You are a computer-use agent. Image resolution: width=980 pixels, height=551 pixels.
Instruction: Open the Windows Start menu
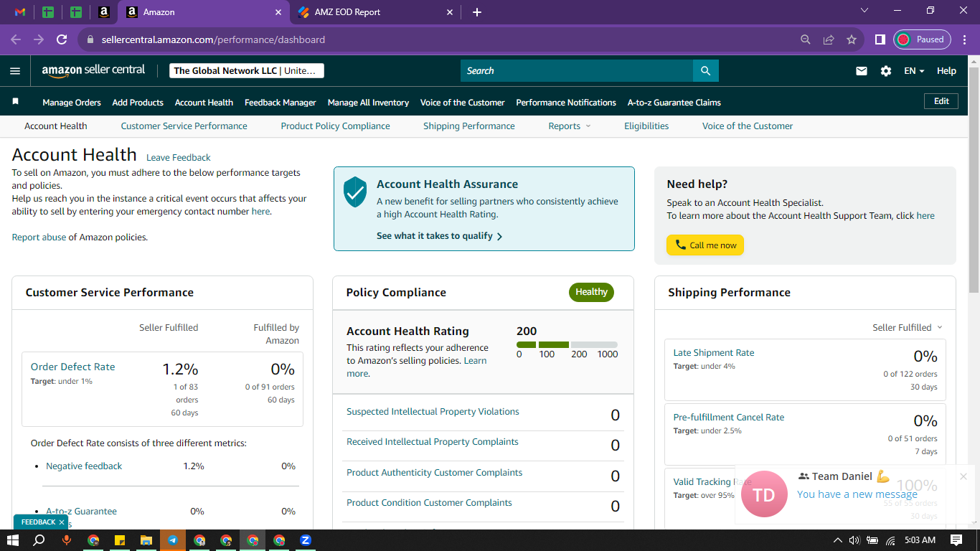12,540
